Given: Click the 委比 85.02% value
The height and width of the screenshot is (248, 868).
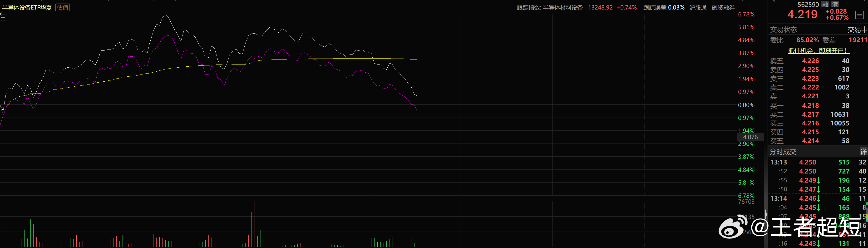Looking at the screenshot, I should [807, 40].
